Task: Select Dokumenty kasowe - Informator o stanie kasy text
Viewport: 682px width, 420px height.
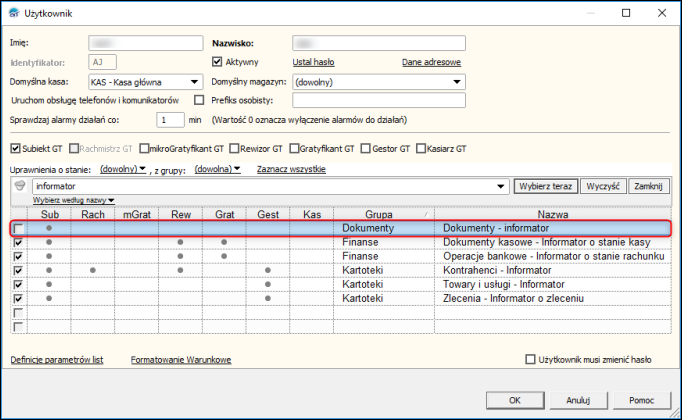Action: (x=546, y=242)
